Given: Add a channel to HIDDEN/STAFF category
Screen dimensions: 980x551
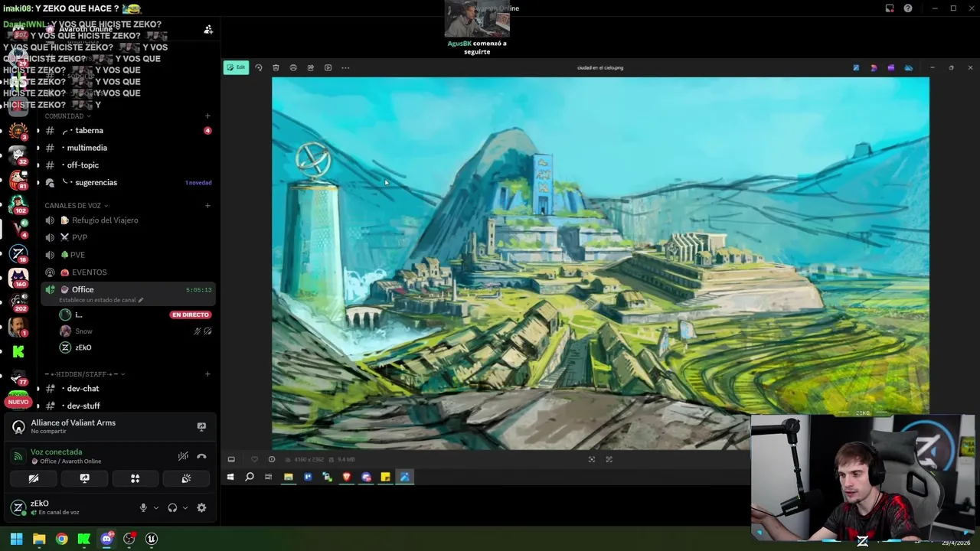Looking at the screenshot, I should click(207, 374).
